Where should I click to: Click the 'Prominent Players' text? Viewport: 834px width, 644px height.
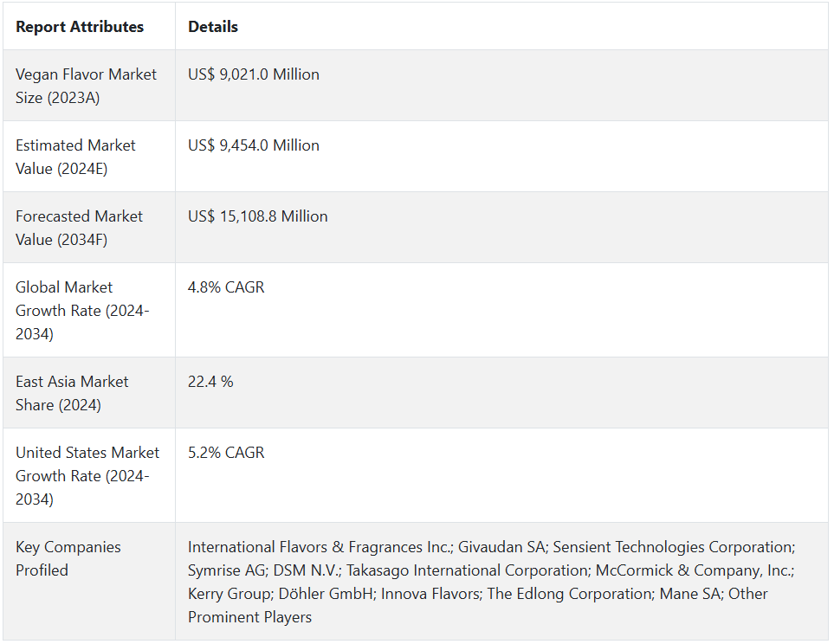[249, 617]
